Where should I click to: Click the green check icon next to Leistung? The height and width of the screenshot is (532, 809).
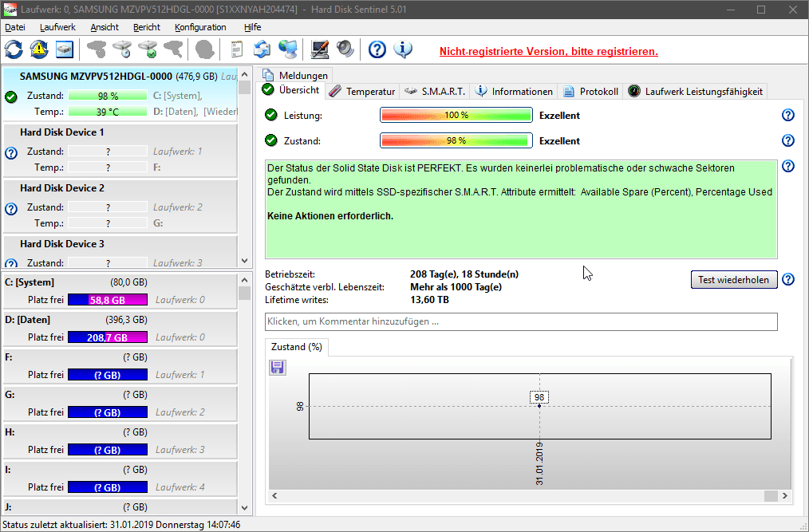(271, 115)
